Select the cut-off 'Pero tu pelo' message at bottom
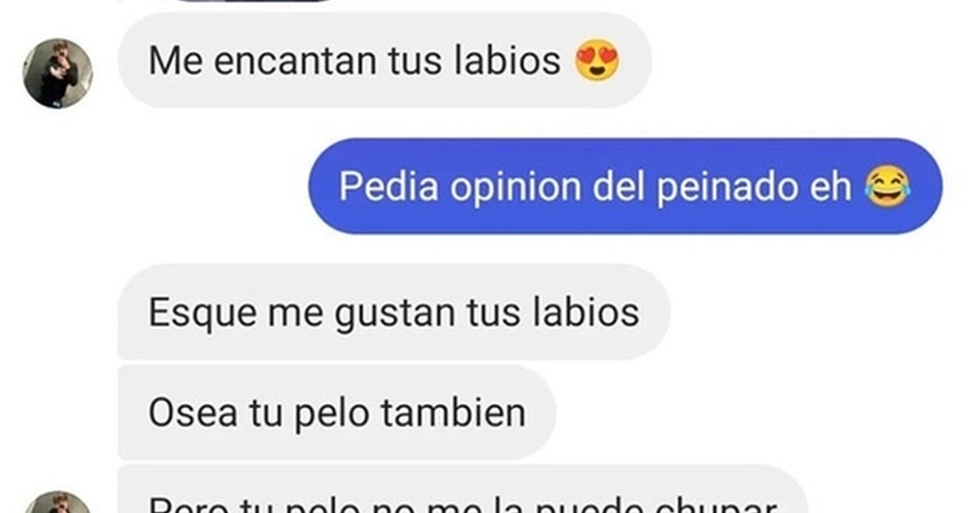 462,490
